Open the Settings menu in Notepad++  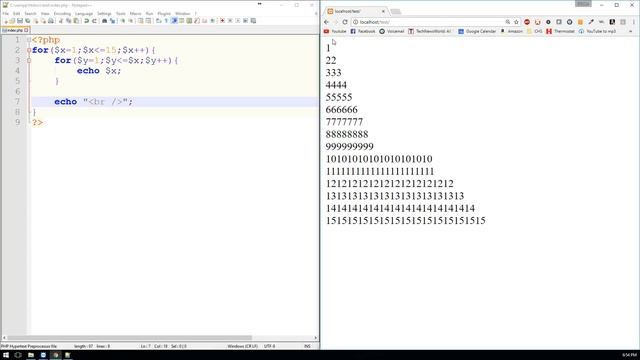point(104,13)
